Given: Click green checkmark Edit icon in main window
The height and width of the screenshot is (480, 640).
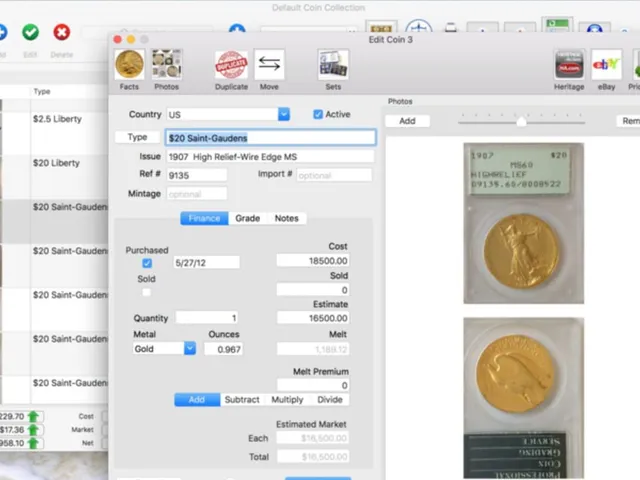Looking at the screenshot, I should (31, 32).
